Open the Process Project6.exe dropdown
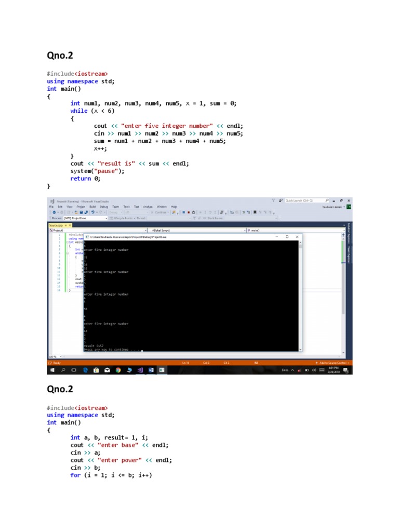This screenshot has width=399, height=532. point(106,218)
